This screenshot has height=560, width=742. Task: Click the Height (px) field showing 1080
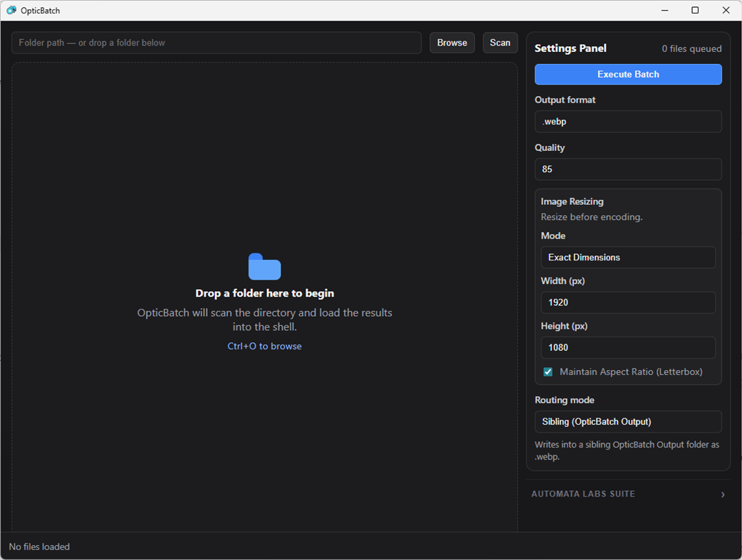627,347
